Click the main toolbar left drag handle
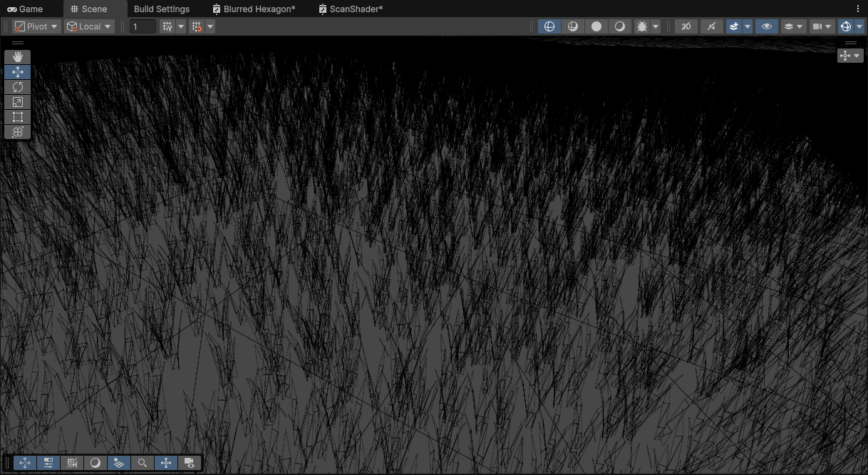 6,26
